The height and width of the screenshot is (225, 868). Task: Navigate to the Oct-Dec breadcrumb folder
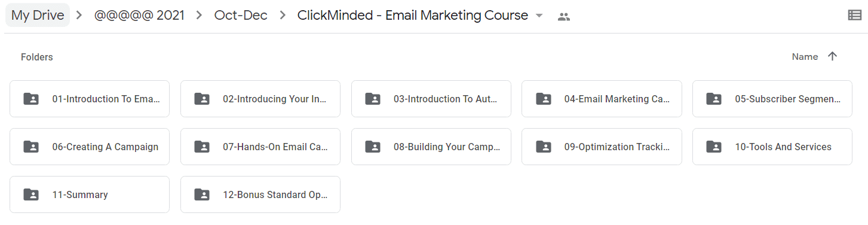click(x=242, y=16)
